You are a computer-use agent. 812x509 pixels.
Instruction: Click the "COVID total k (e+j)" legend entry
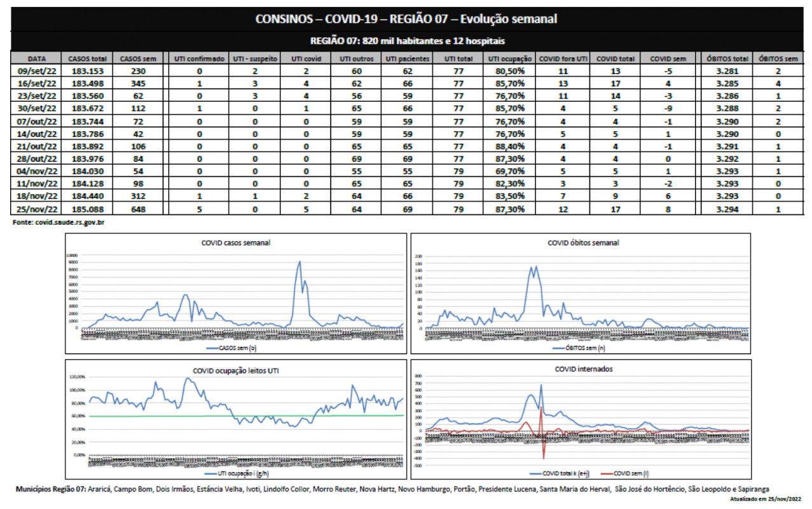(558, 473)
